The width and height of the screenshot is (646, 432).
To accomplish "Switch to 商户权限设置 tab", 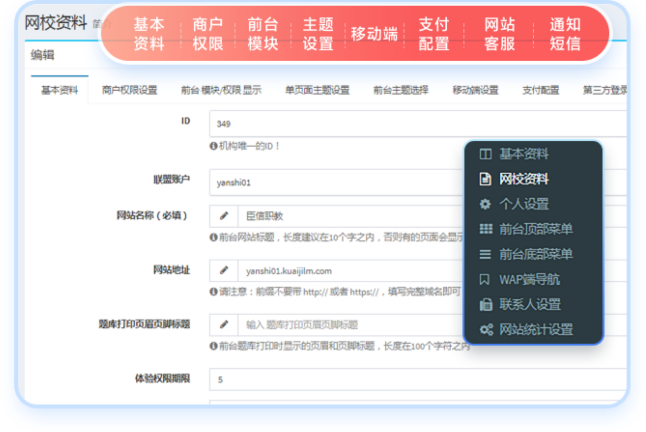I will coord(130,90).
